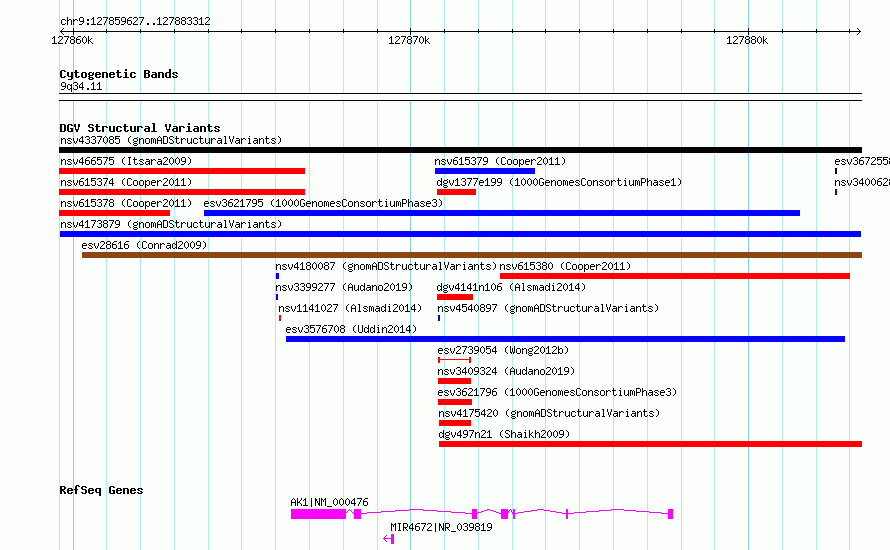This screenshot has width=890, height=550.
Task: Click the nsv615374 (Cooper2011) label
Action: [x=126, y=182]
